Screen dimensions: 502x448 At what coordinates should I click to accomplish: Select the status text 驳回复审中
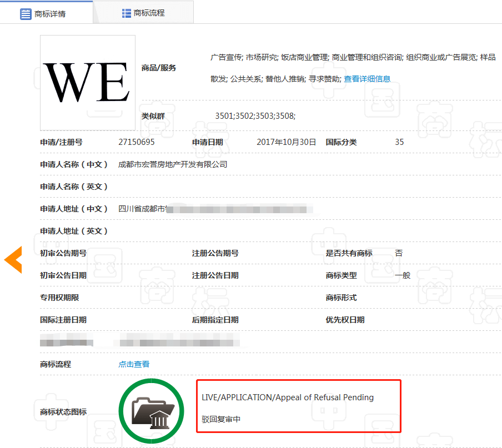pyautogui.click(x=221, y=419)
